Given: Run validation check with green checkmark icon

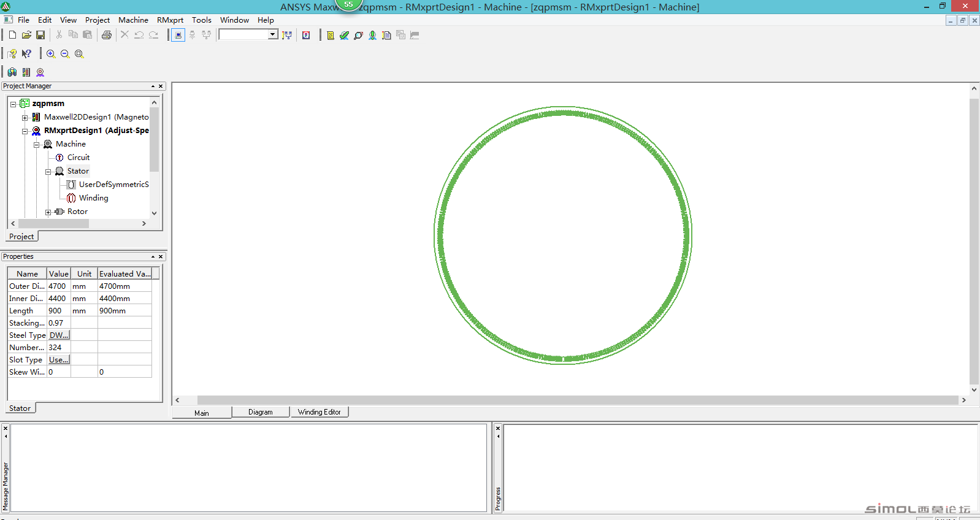Looking at the screenshot, I should pyautogui.click(x=344, y=35).
